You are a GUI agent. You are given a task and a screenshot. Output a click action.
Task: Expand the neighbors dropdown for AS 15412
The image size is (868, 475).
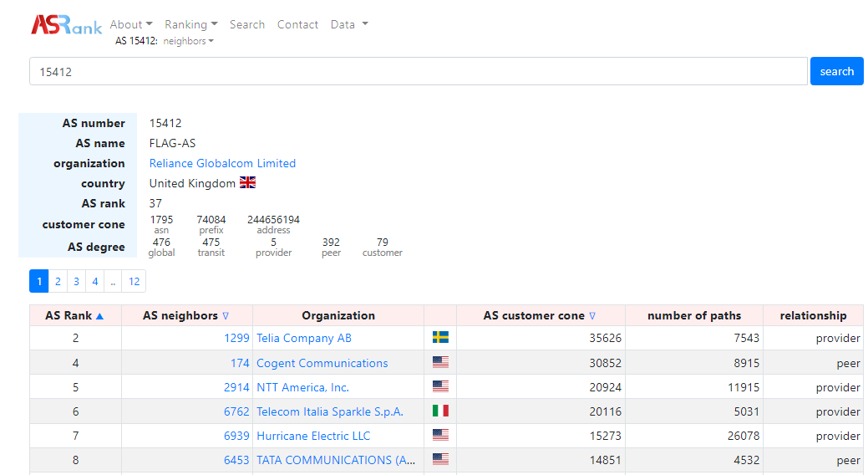[188, 41]
